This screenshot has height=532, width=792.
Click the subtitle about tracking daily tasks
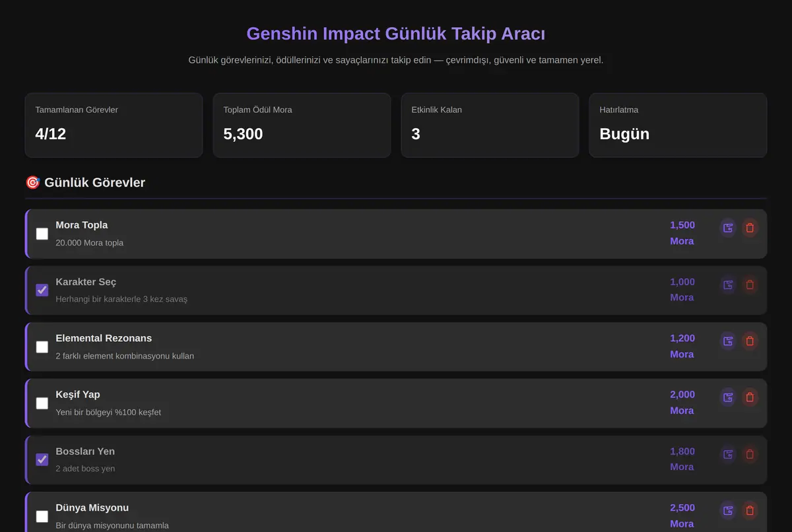click(x=396, y=60)
